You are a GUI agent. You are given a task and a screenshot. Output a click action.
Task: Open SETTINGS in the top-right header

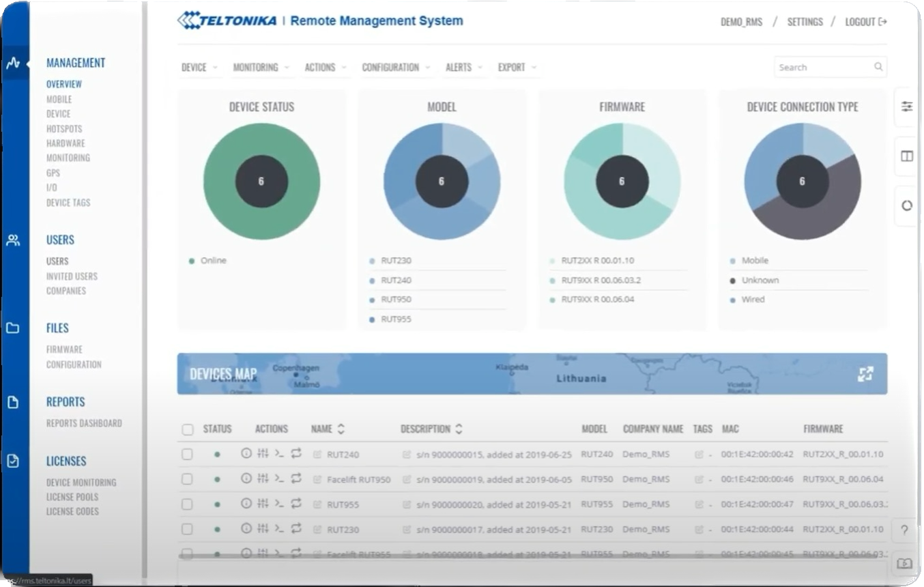(805, 22)
